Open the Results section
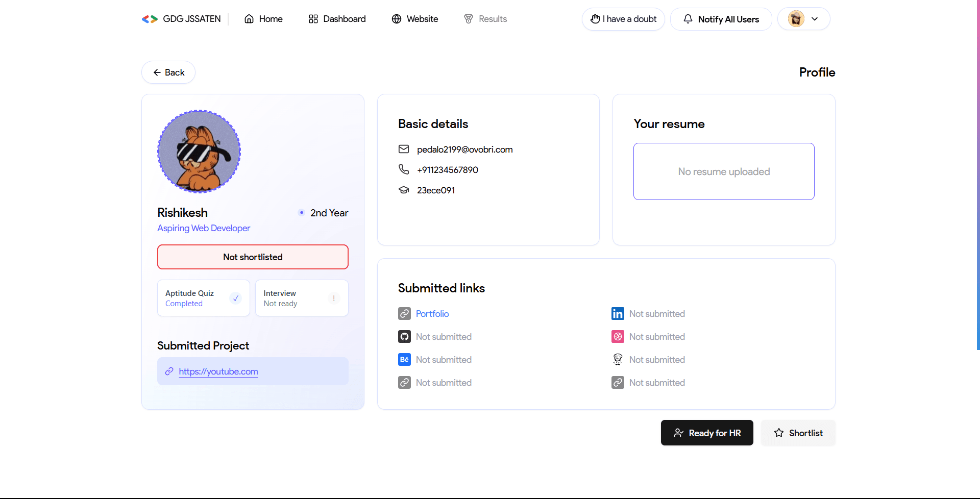The image size is (980, 499). point(485,19)
